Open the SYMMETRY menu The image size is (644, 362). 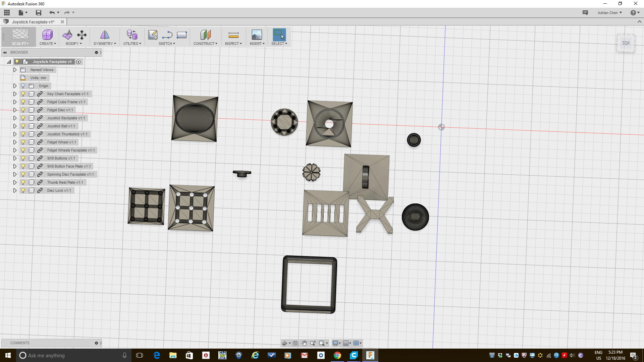tap(105, 44)
